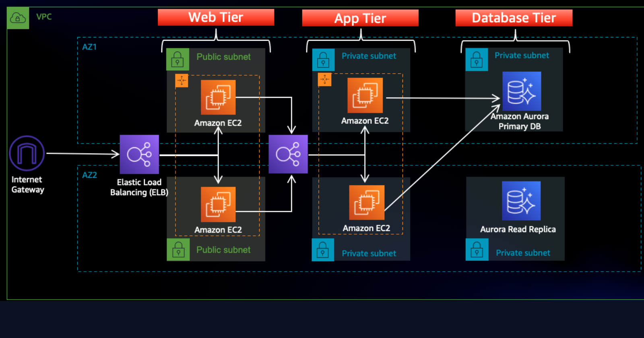Click the Elastic Load Balancing (ELB) text

pos(139,188)
